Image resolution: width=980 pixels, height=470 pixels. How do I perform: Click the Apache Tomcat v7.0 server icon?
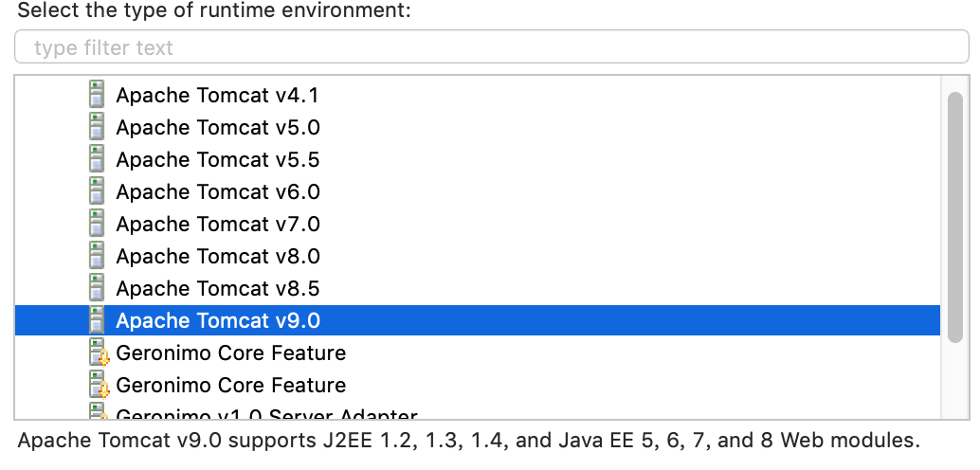click(97, 224)
